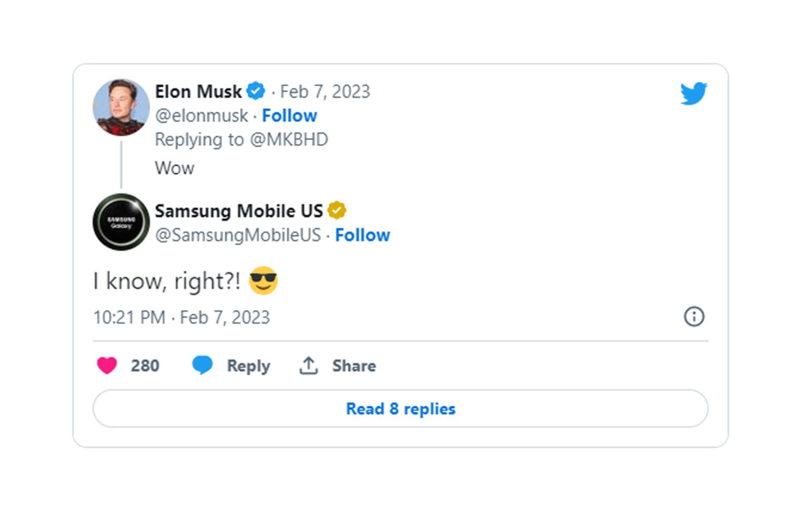Click the Share text label
This screenshot has height=508, width=812.
point(354,366)
